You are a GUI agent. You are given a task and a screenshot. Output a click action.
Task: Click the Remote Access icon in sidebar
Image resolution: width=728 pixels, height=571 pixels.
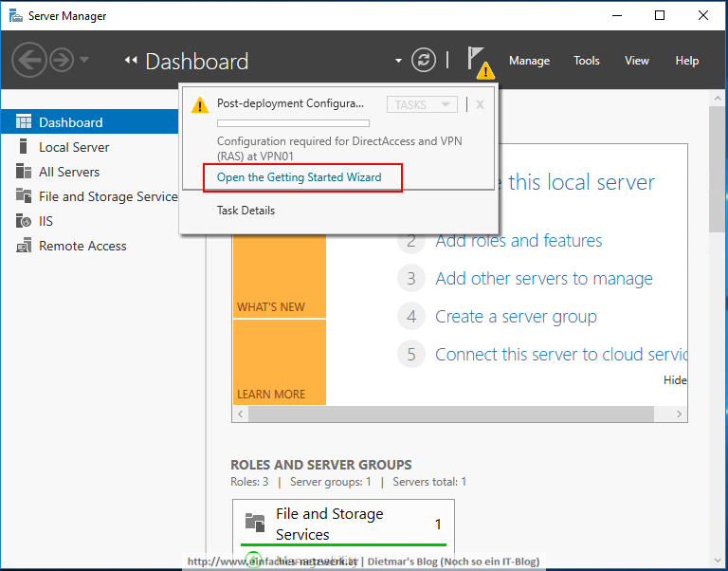(x=23, y=246)
